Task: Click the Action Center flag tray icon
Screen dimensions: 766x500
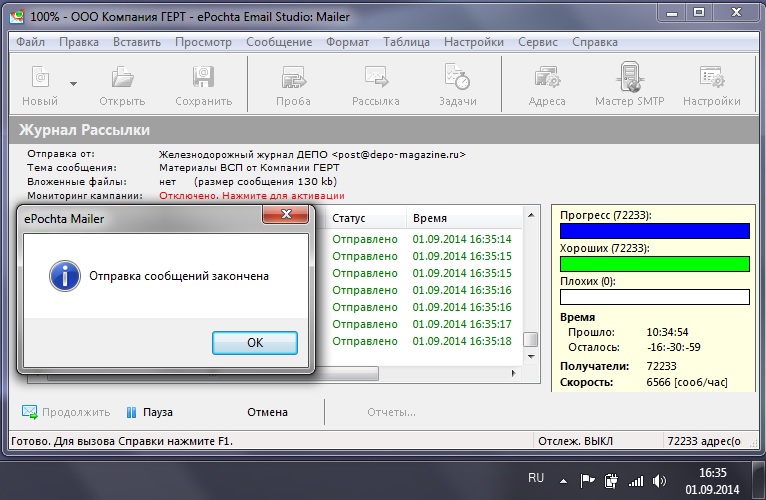Action: [587, 480]
